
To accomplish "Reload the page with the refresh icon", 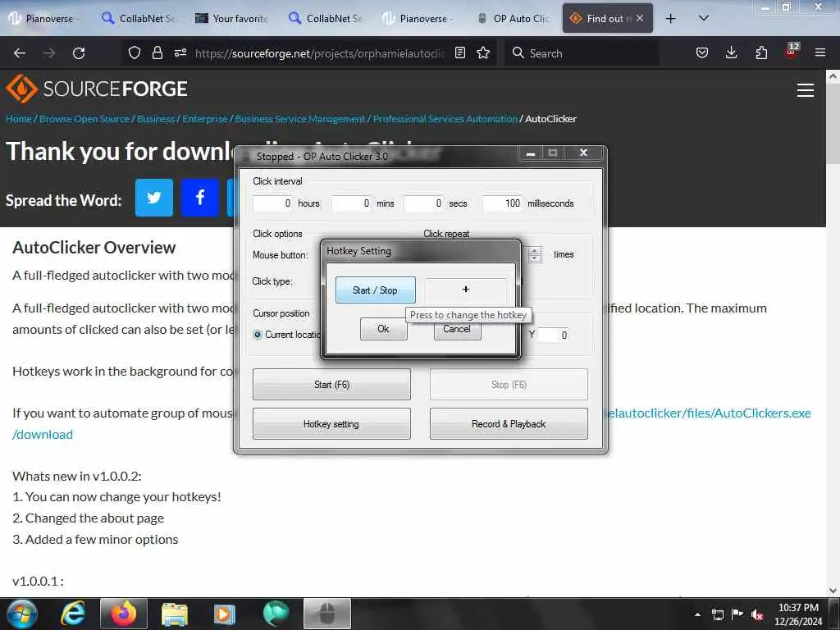I will tap(79, 53).
